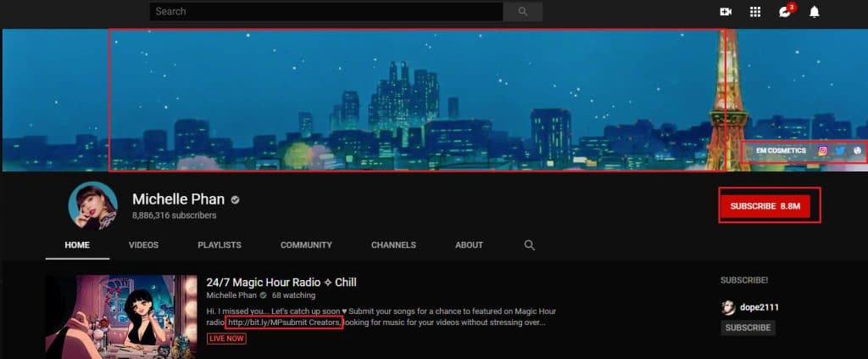Viewport: 868px width, 359px height.
Task: Open the PLAYLISTS tab
Action: point(220,245)
